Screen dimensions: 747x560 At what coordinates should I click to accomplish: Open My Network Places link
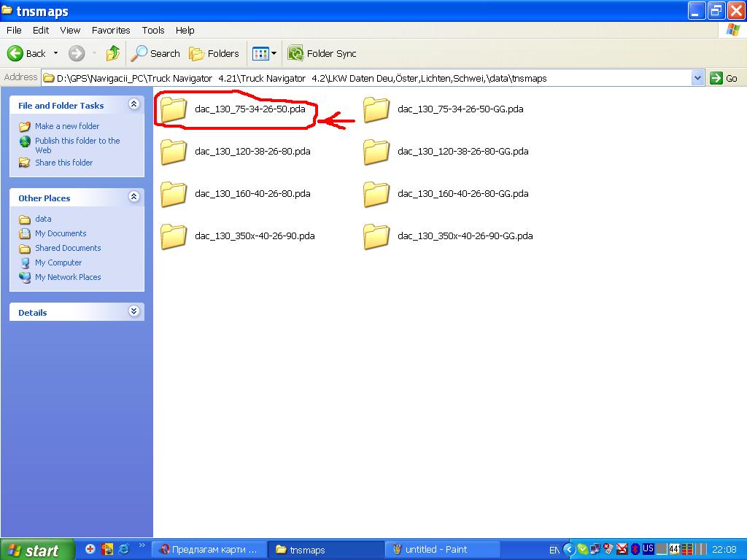tap(68, 277)
